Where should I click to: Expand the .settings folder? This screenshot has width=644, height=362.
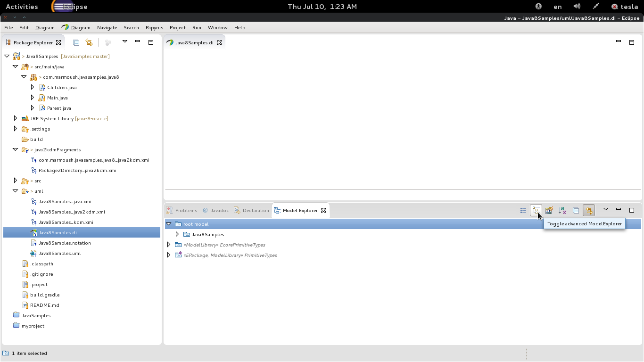15,129
